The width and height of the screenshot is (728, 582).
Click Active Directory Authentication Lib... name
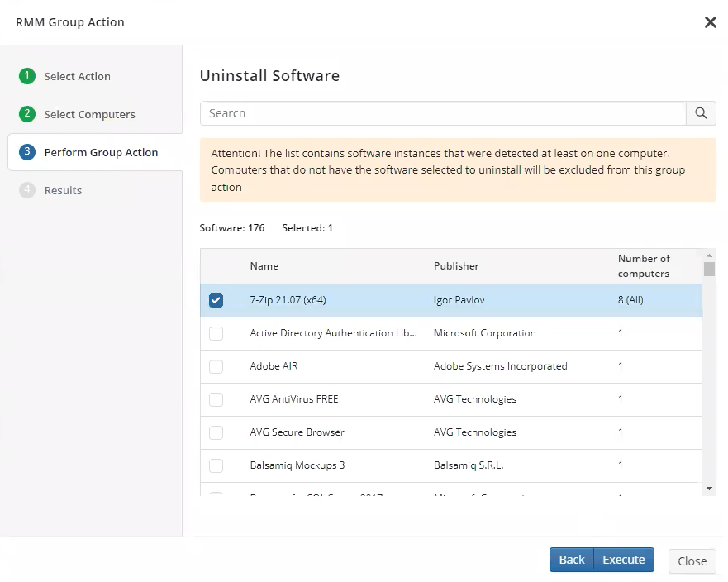pos(333,333)
